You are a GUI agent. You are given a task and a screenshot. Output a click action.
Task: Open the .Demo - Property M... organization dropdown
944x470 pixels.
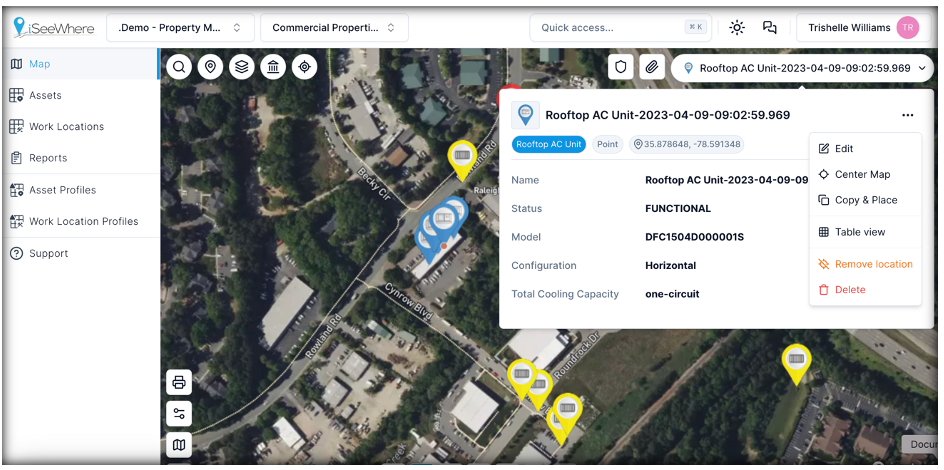click(x=180, y=28)
